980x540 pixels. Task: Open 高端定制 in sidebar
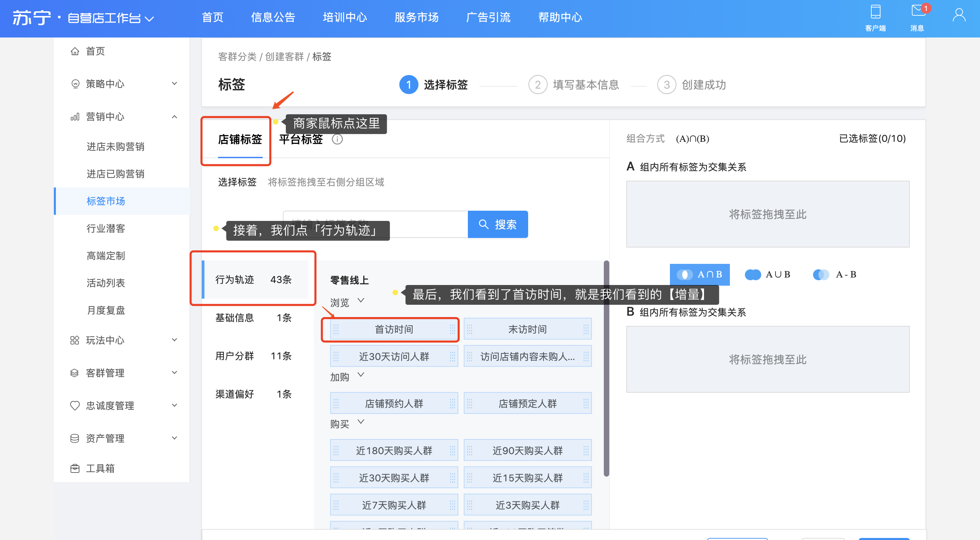(106, 256)
